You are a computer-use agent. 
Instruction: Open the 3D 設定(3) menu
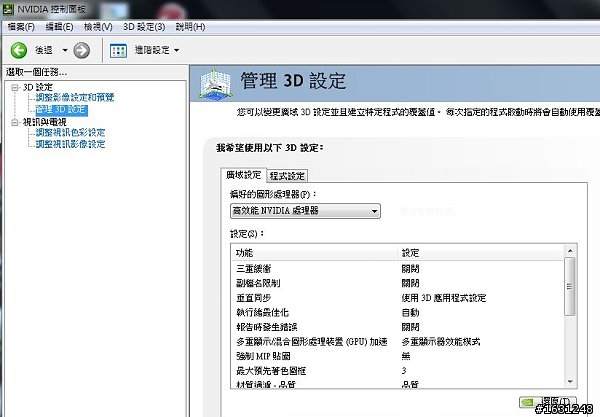[x=144, y=27]
